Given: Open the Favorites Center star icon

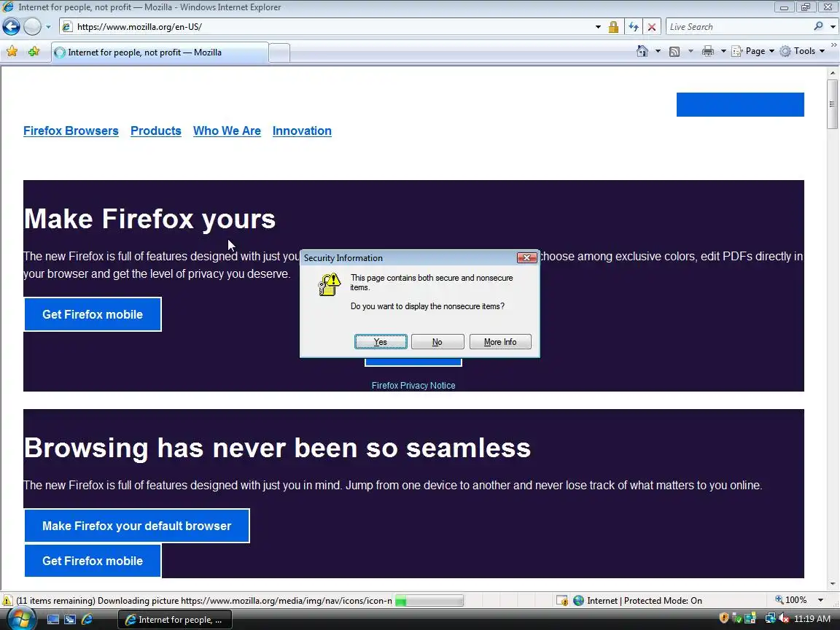Looking at the screenshot, I should click(12, 52).
